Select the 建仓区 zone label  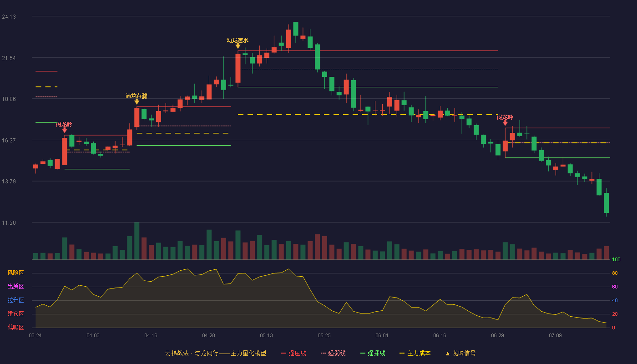[15, 314]
